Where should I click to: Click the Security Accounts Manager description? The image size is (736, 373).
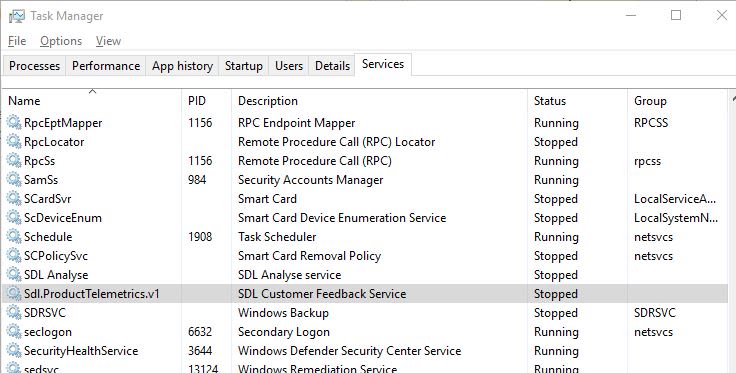point(310,180)
